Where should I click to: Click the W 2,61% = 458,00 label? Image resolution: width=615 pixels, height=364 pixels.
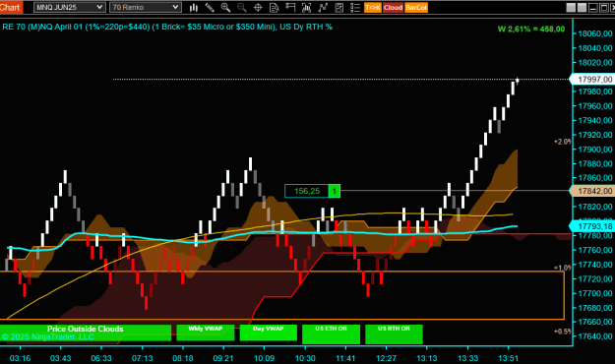(531, 30)
